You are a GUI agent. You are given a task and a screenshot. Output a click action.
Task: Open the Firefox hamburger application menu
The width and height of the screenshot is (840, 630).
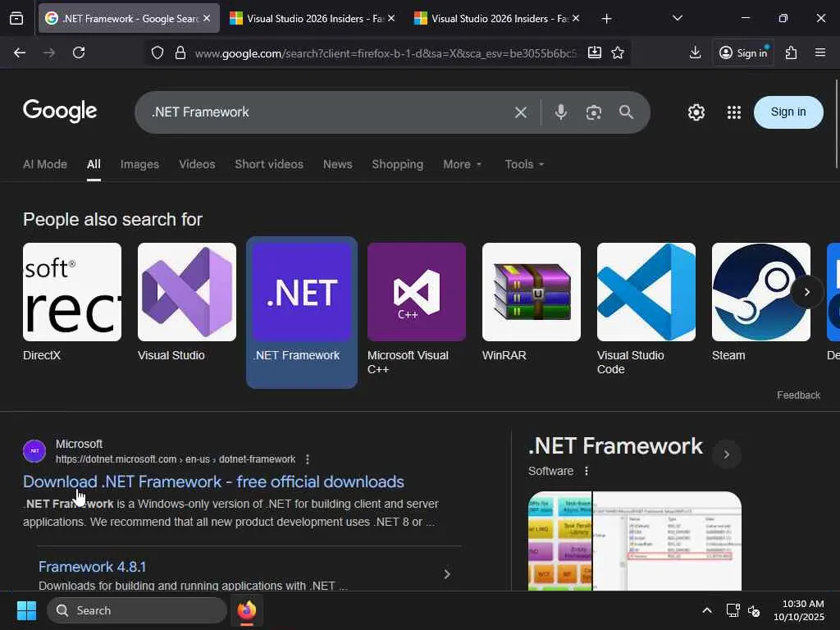[x=820, y=52]
